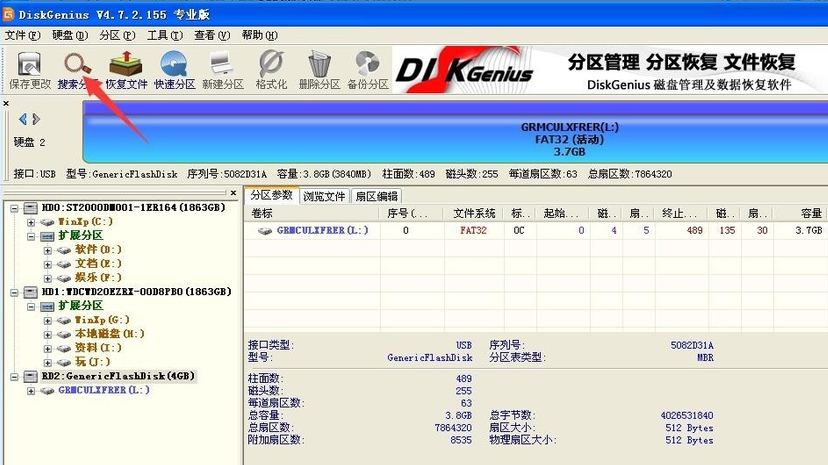Select 软件 (D:) partition in tree
This screenshot has height=465, width=828.
coord(98,249)
